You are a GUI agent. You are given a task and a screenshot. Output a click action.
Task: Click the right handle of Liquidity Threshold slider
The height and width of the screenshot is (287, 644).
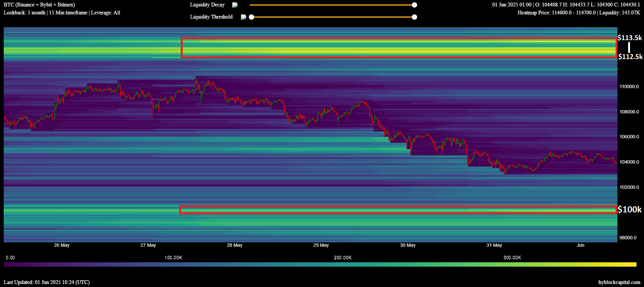(x=414, y=17)
